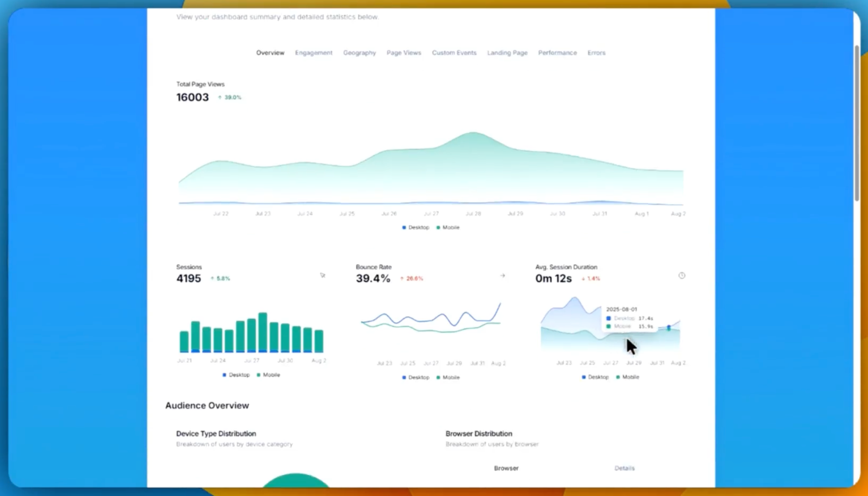Click the cursor icon in Sessions card
The image size is (868, 496).
(322, 275)
